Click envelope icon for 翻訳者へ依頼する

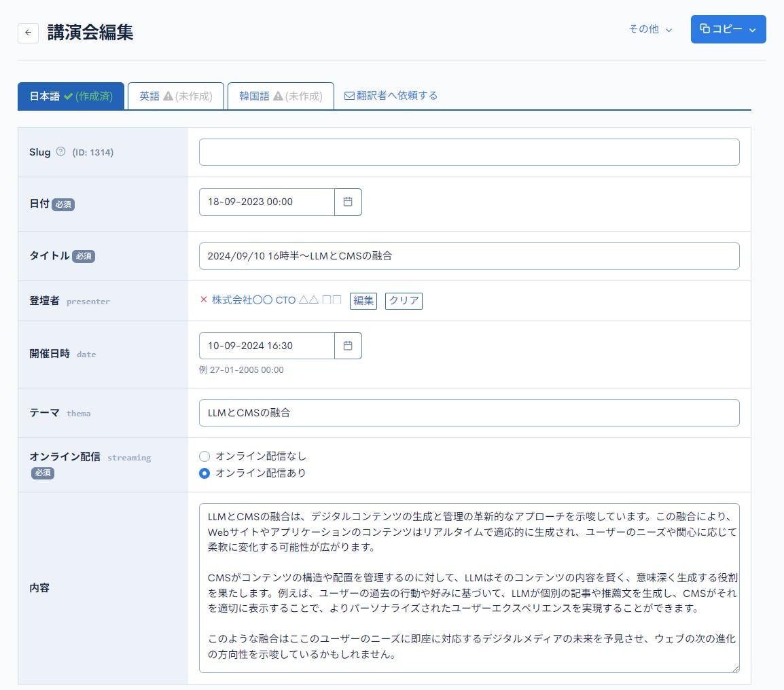[x=349, y=96]
